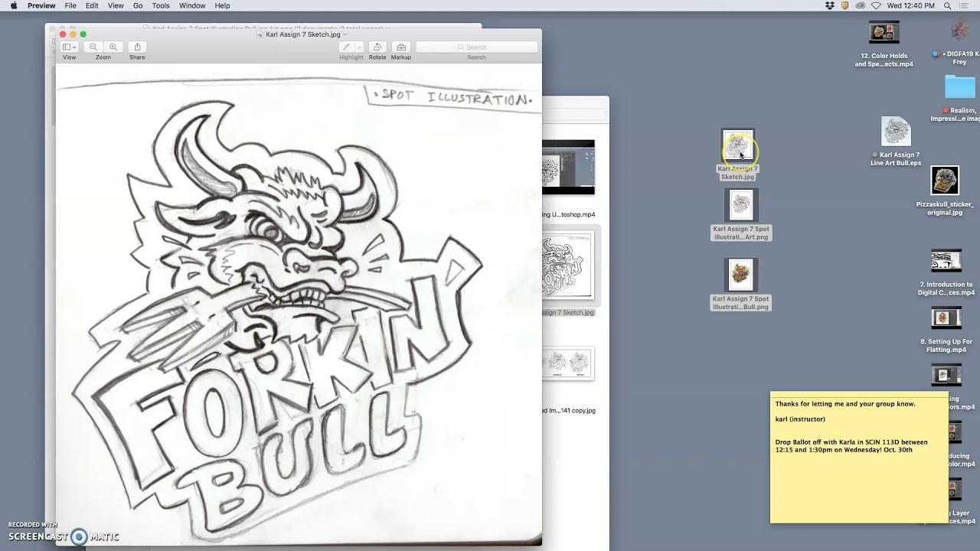980x551 pixels.
Task: Close the Karl Assign 7 Sketch.jpg window
Action: coord(63,34)
